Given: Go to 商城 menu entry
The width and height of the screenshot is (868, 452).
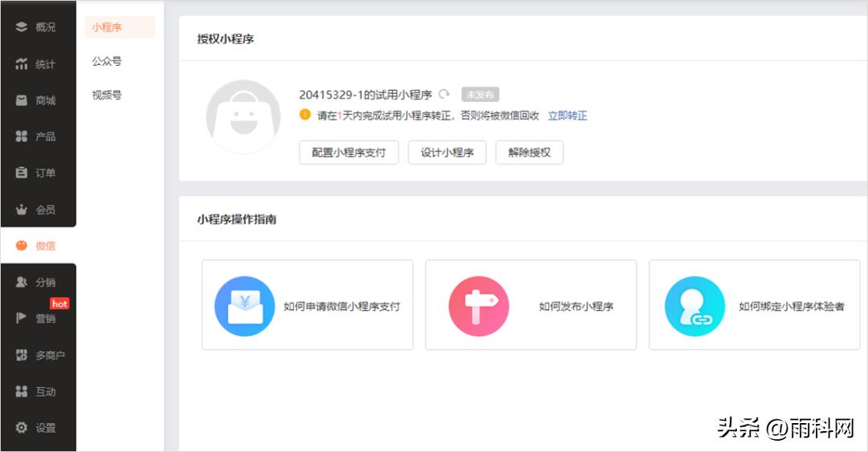Looking at the screenshot, I should tap(39, 100).
